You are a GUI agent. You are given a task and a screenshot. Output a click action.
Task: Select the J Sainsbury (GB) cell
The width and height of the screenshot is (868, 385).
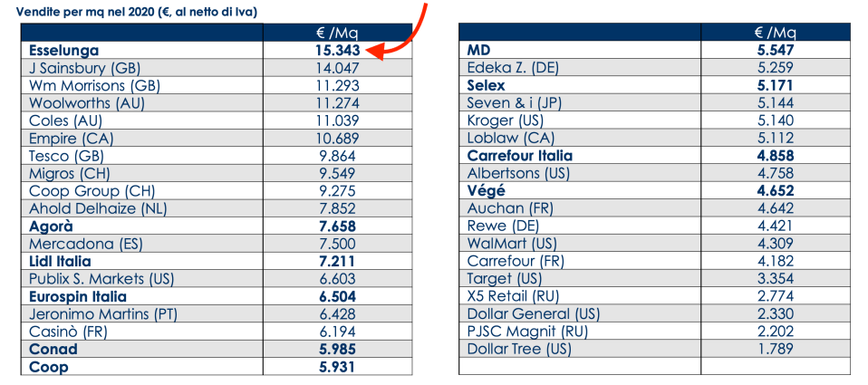point(82,68)
